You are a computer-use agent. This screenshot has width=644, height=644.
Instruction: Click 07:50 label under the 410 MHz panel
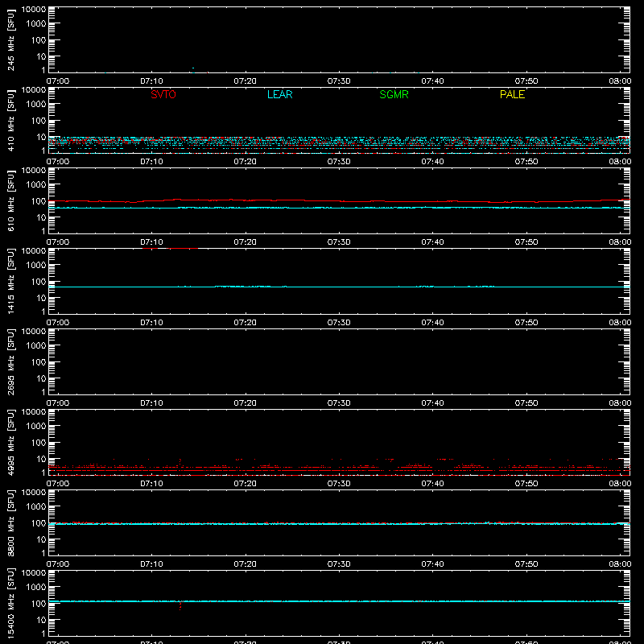pyautogui.click(x=526, y=162)
